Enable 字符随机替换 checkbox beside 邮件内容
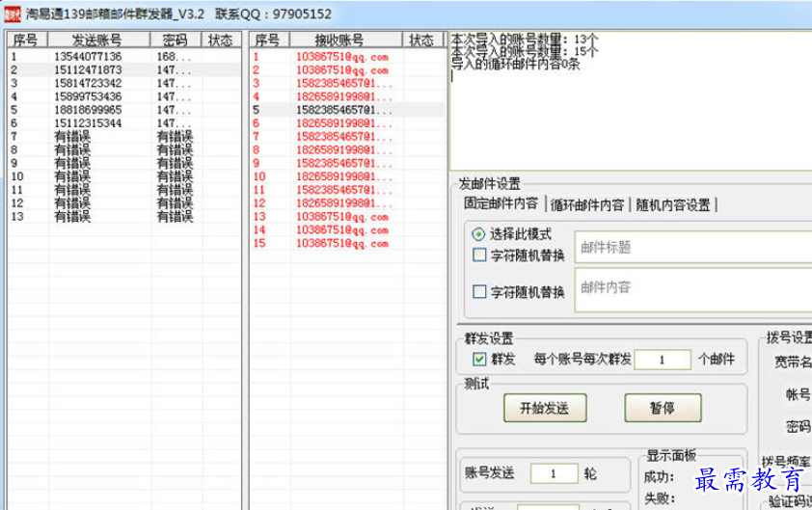 [479, 291]
